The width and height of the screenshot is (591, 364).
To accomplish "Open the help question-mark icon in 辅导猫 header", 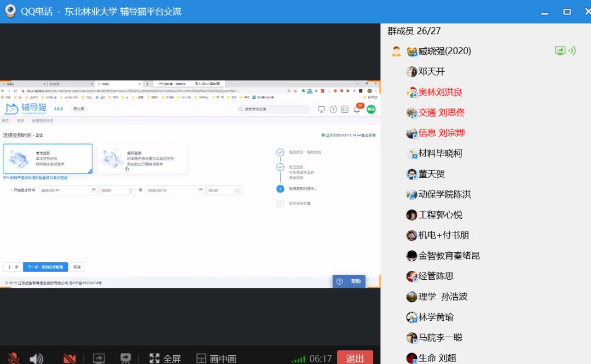I will (x=333, y=109).
